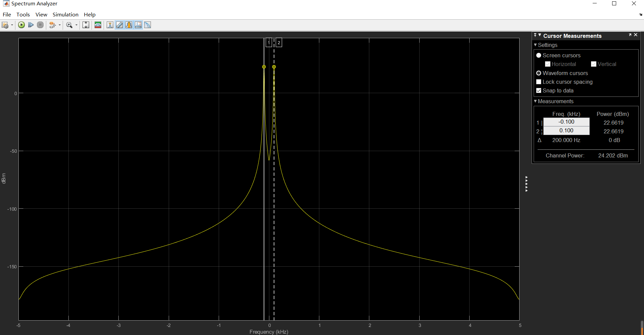This screenshot has width=644, height=335.
Task: Collapse the Measurements section
Action: 536,101
